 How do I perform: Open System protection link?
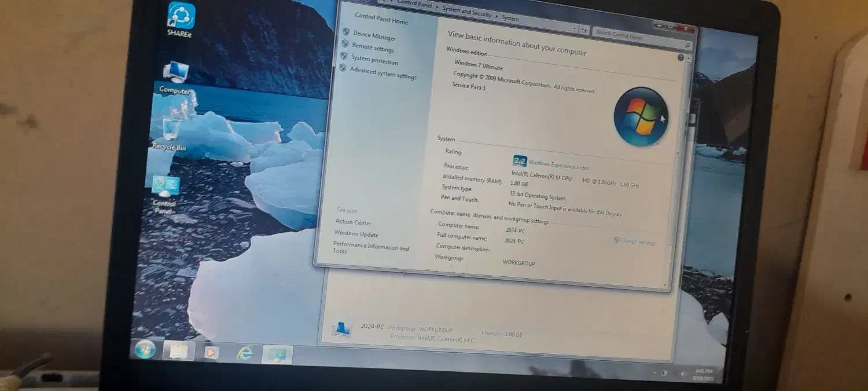(374, 60)
